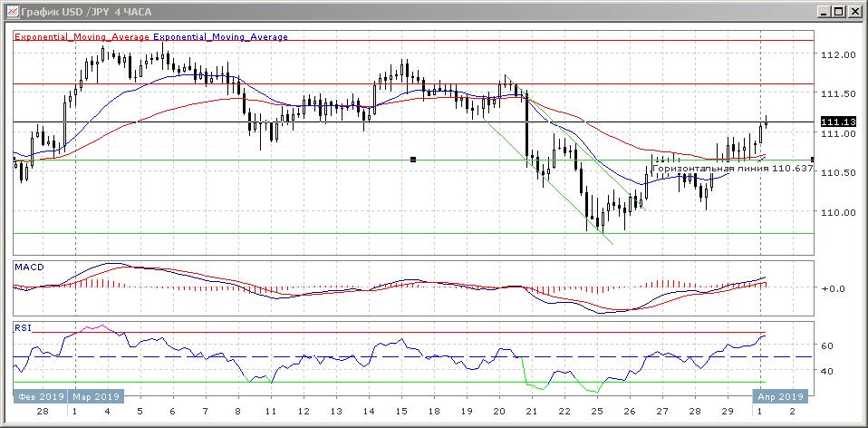Click the Апр 2019 month marker
Image resolution: width=868 pixels, height=428 pixels.
click(777, 396)
